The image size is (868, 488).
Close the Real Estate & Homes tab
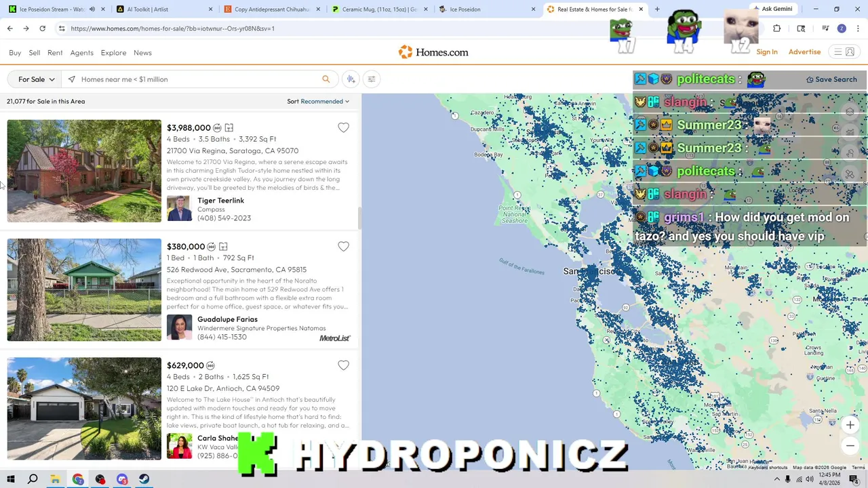639,9
